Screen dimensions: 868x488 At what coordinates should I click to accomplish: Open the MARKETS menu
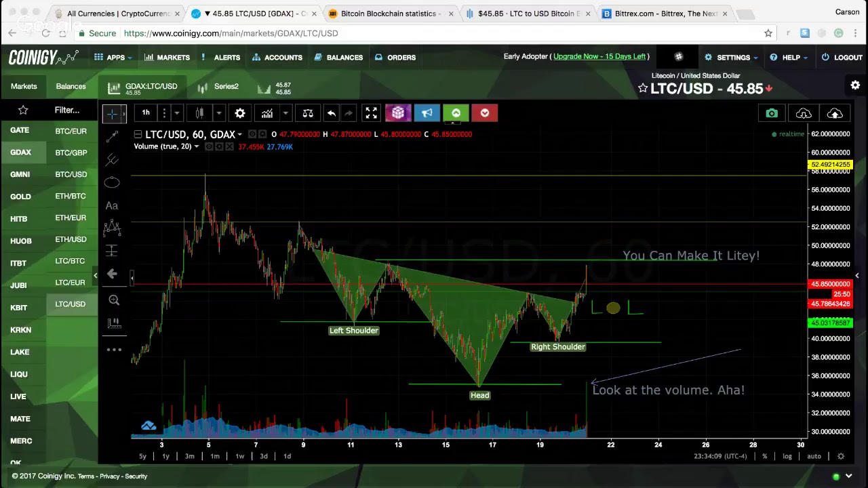click(x=167, y=58)
